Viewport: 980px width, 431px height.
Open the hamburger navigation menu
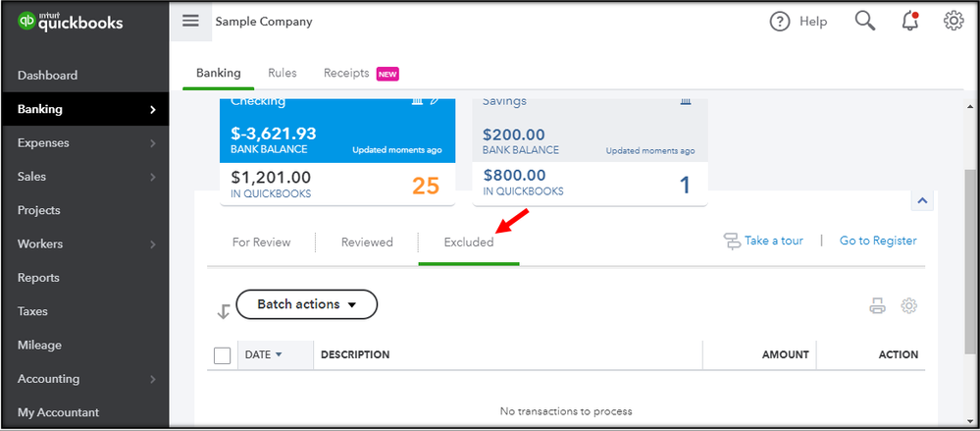190,22
